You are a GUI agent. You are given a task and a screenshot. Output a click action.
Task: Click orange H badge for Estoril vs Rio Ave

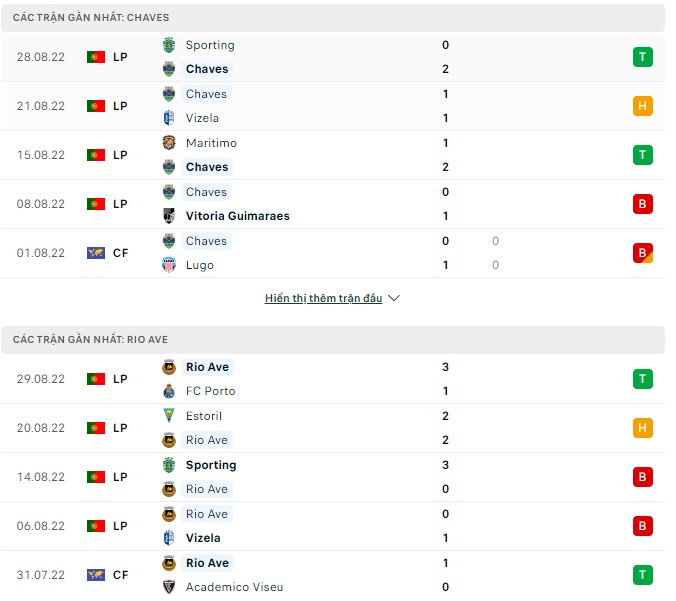coord(643,428)
